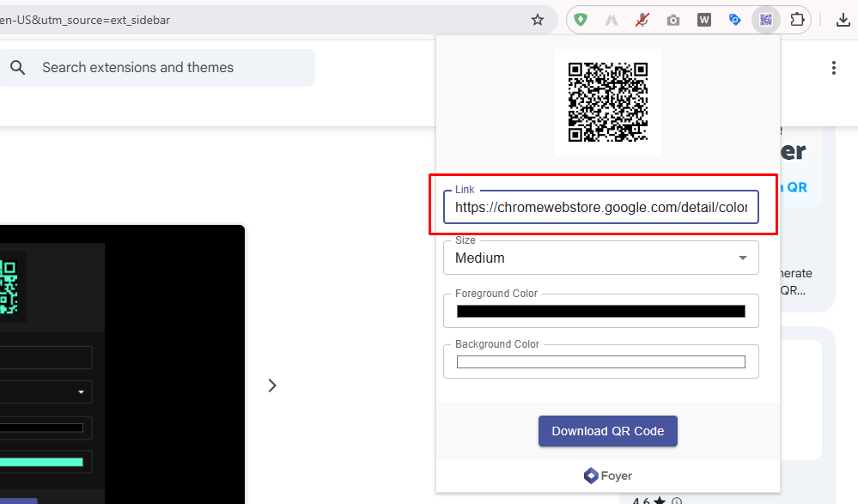The image size is (858, 504).
Task: Open the muted microphone extension
Action: [x=642, y=21]
